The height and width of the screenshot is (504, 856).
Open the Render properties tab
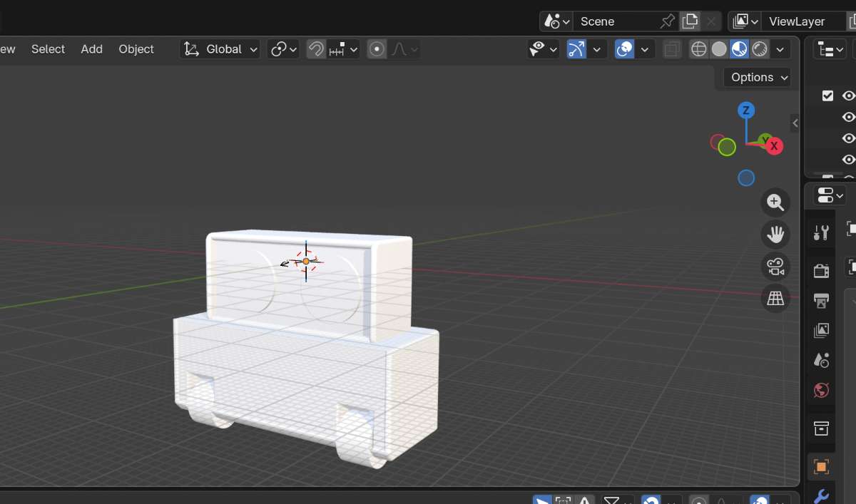821,270
